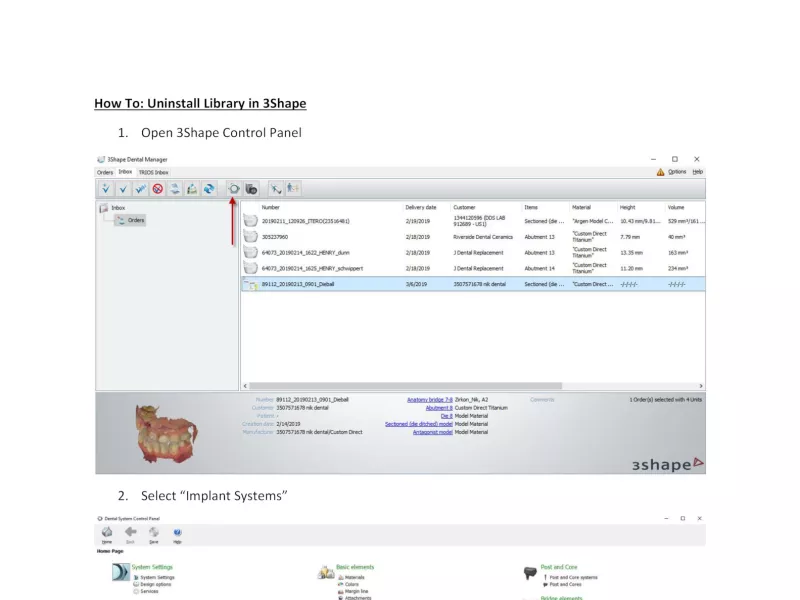The height and width of the screenshot is (600, 800).
Task: Click the stacked layers toolbar icon
Action: point(175,189)
